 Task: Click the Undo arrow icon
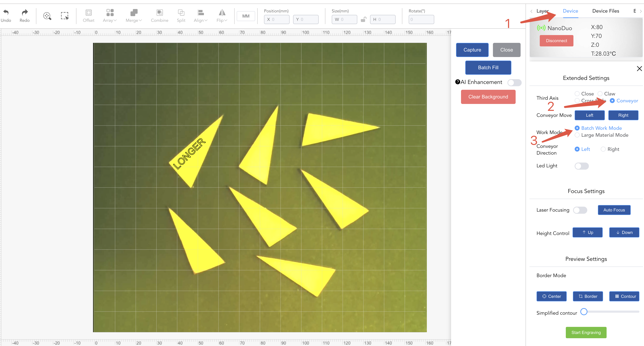[6, 12]
